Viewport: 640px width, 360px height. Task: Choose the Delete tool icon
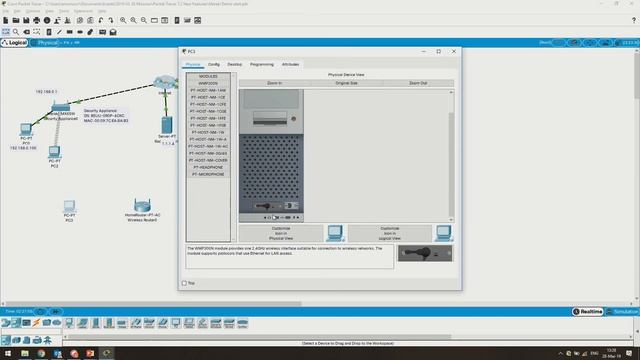coord(27,32)
